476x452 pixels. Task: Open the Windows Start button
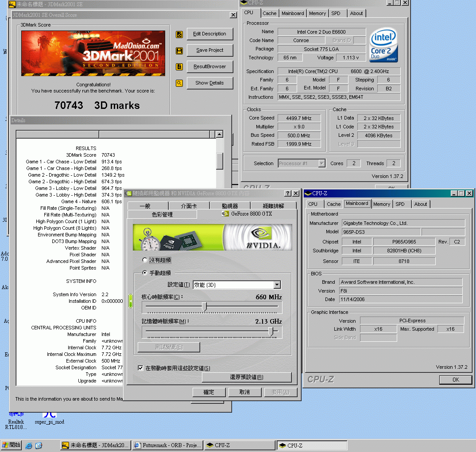pos(11,445)
